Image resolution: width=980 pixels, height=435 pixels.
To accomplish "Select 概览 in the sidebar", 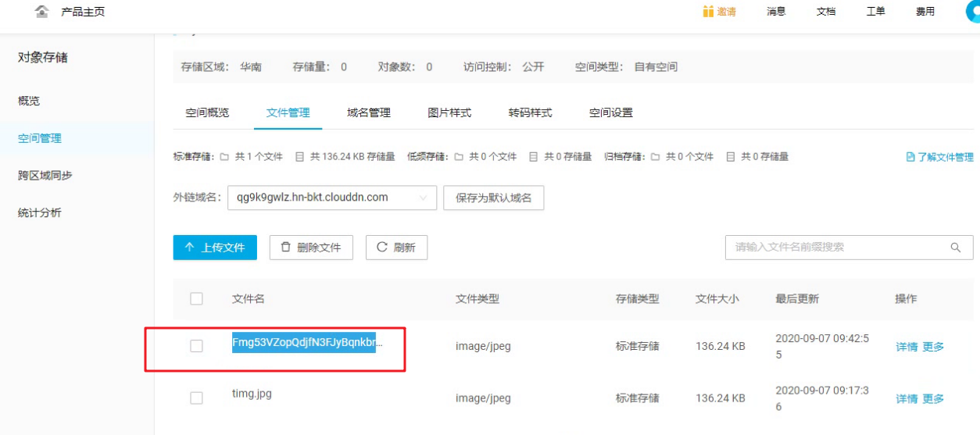I will point(29,101).
